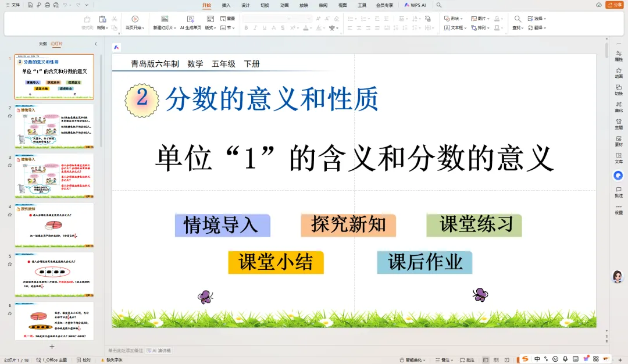
Task: Open the 智能美化 menu in status bar
Action: point(412,360)
